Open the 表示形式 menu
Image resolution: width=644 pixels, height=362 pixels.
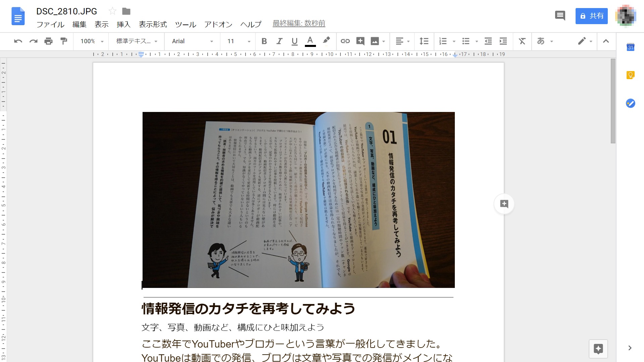tap(153, 24)
